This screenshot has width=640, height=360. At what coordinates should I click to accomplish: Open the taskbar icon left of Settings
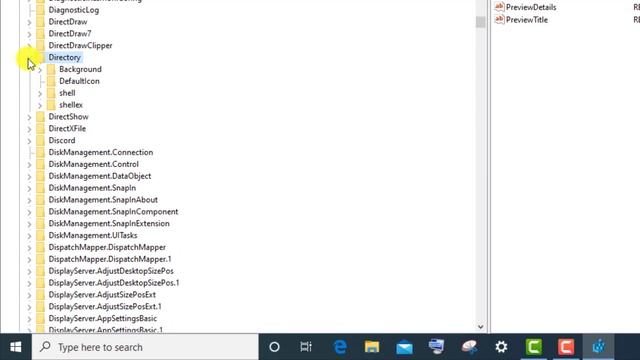(x=469, y=347)
